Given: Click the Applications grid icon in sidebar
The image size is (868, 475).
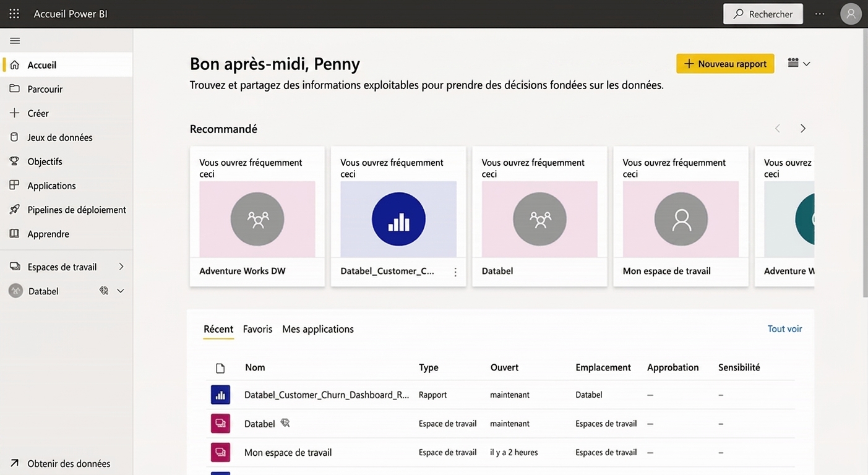Looking at the screenshot, I should point(15,186).
